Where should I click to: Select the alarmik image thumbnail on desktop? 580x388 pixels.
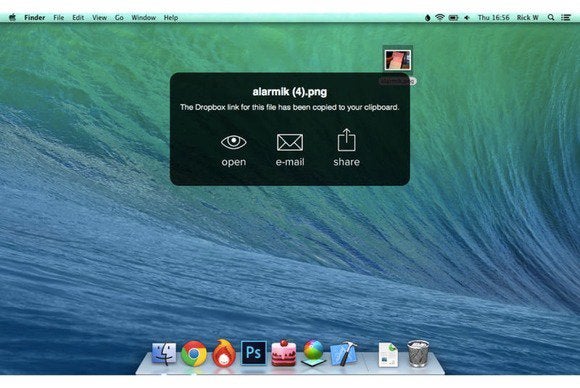pyautogui.click(x=398, y=60)
